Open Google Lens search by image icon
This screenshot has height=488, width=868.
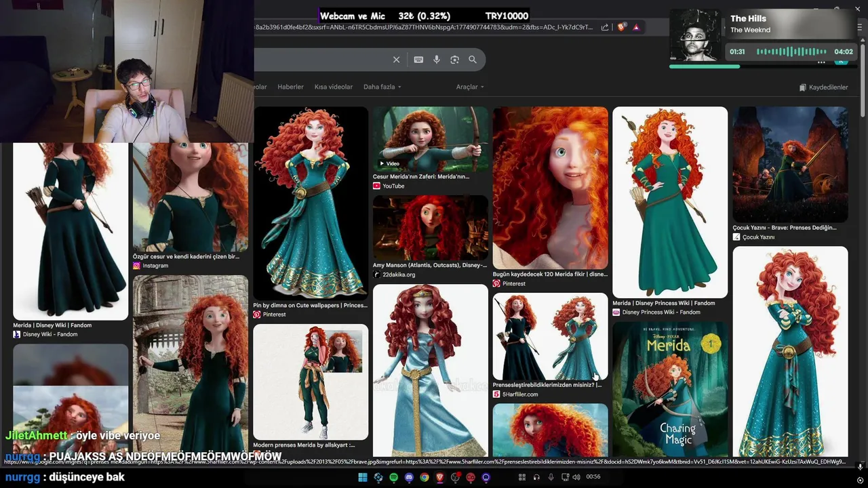pyautogui.click(x=454, y=60)
